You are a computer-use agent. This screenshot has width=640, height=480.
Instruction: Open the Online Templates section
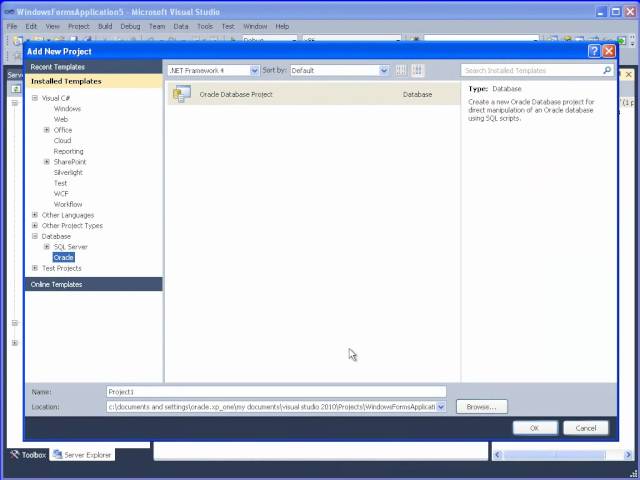tap(94, 284)
